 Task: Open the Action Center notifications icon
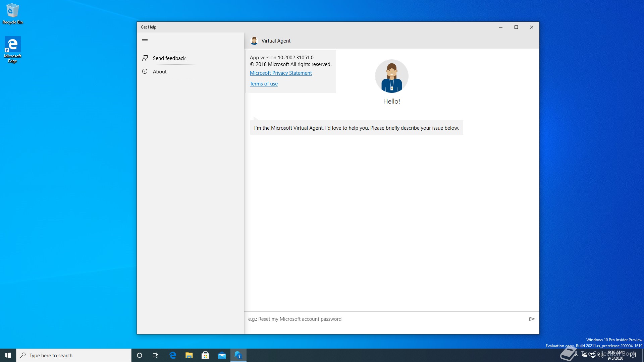[x=633, y=355]
